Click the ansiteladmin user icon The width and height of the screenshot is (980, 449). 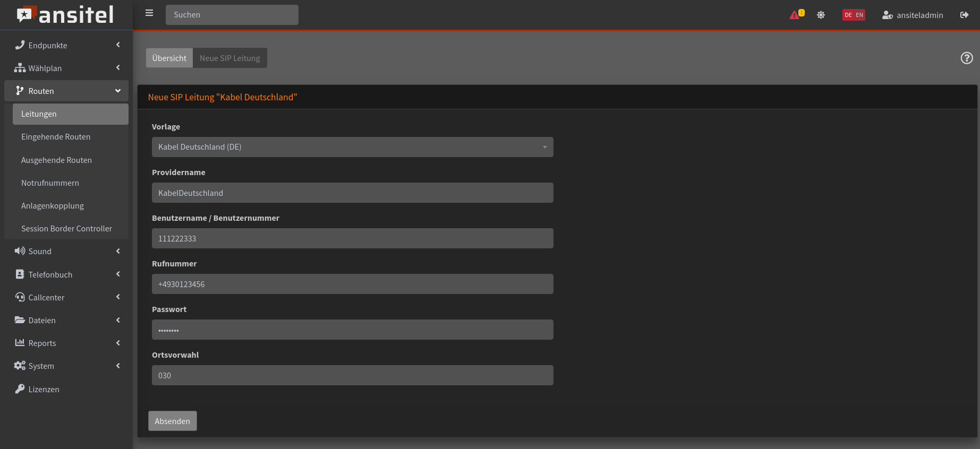click(887, 15)
